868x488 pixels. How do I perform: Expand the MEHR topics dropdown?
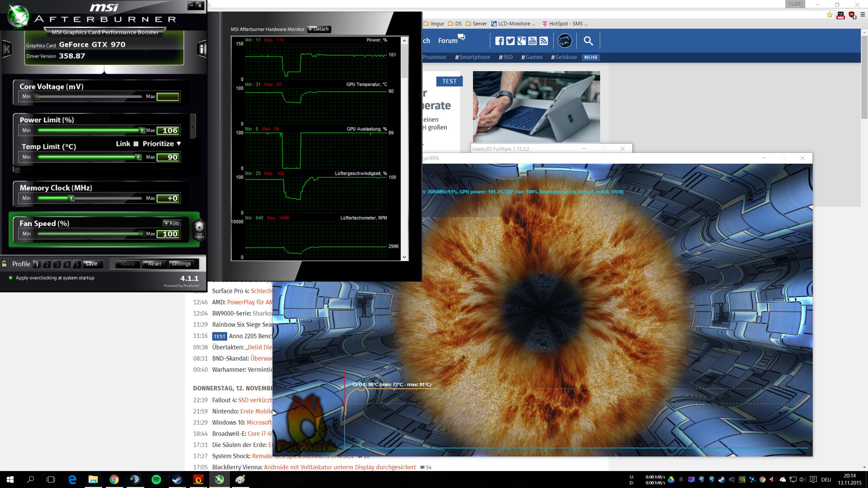[x=591, y=57]
